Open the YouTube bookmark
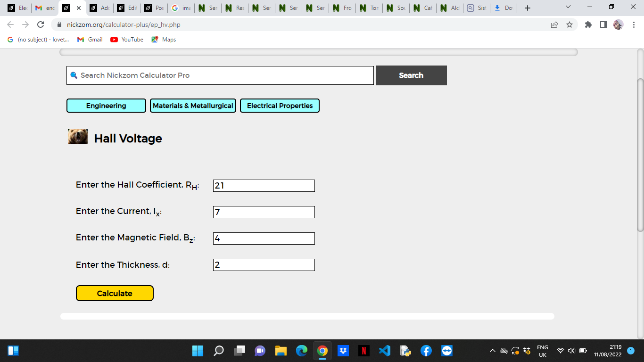This screenshot has width=644, height=362. [127, 40]
